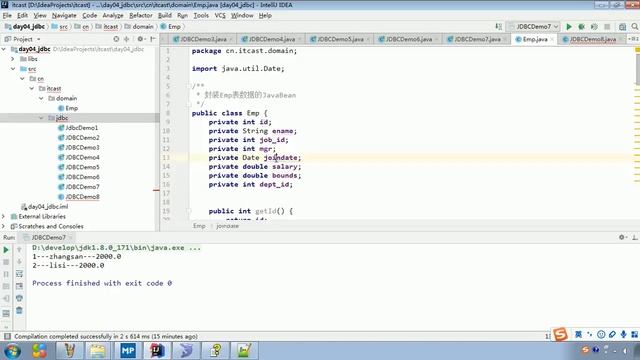640x360 pixels.
Task: Expand External Libraries node
Action: pos(4,216)
